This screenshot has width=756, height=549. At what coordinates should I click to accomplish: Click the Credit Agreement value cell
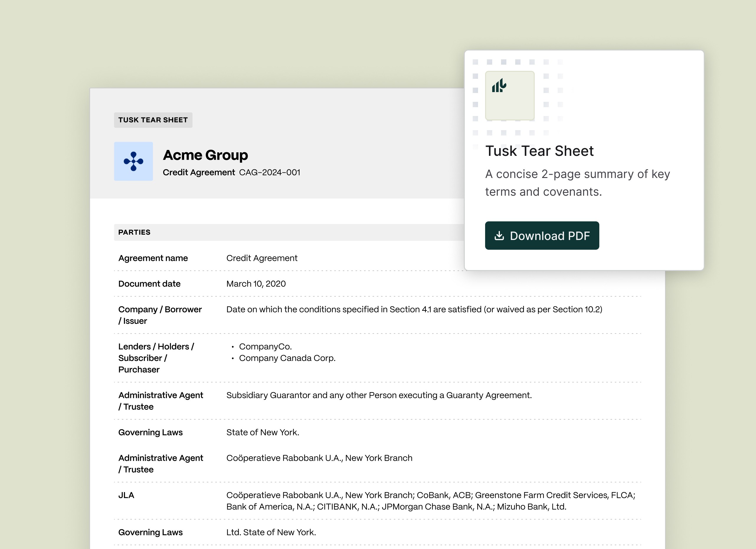click(262, 258)
